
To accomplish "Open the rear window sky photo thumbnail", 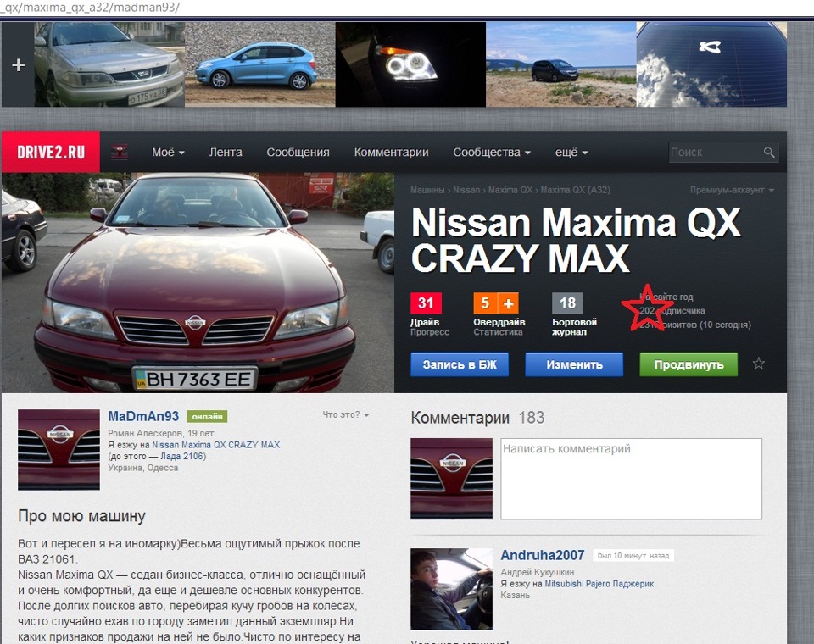I will pyautogui.click(x=711, y=64).
